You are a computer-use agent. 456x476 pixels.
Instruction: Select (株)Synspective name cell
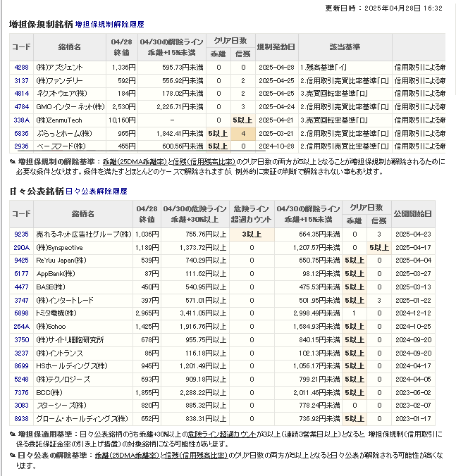click(83, 248)
